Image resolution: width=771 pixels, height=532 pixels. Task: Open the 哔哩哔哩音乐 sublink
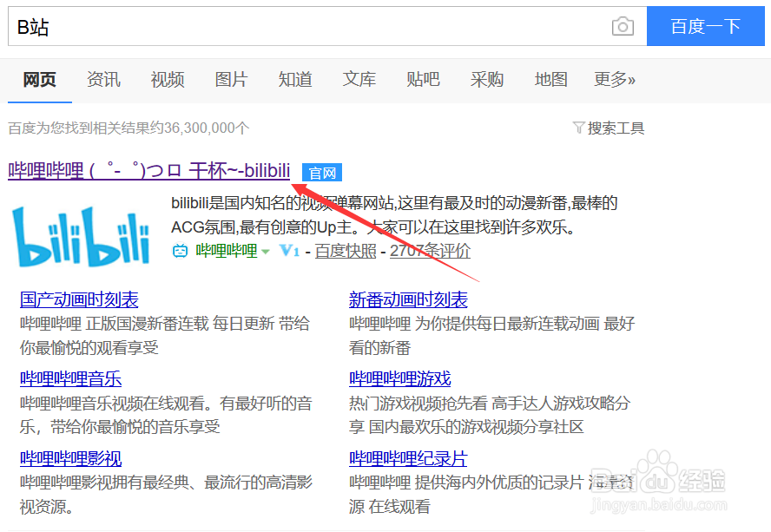pos(71,378)
